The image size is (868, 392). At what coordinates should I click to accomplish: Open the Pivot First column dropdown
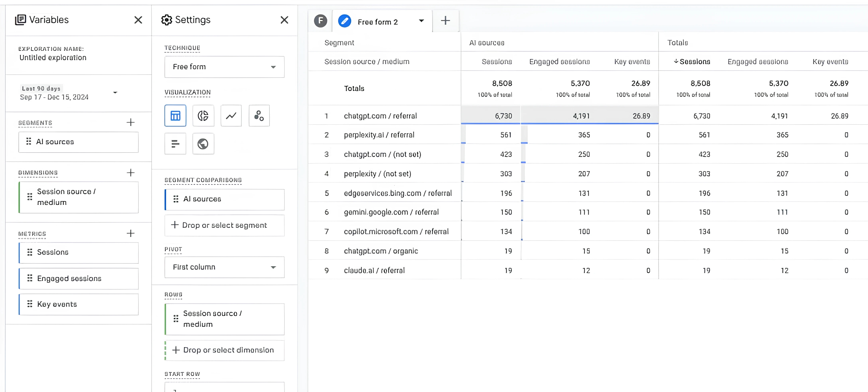pyautogui.click(x=224, y=267)
